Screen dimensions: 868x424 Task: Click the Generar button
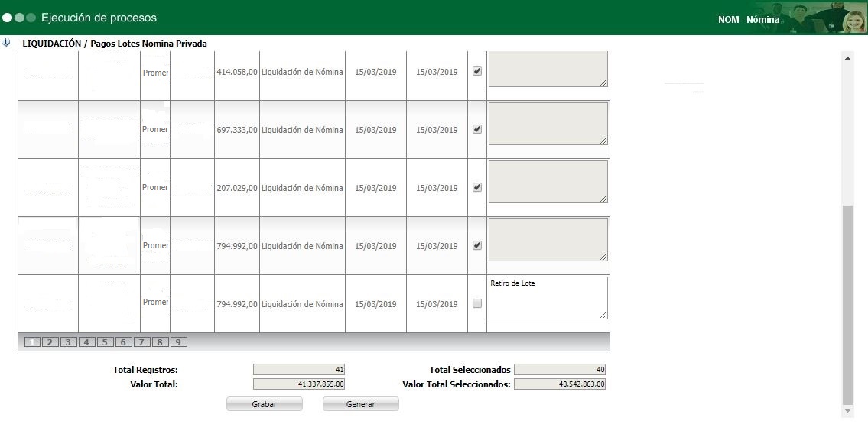tap(361, 404)
